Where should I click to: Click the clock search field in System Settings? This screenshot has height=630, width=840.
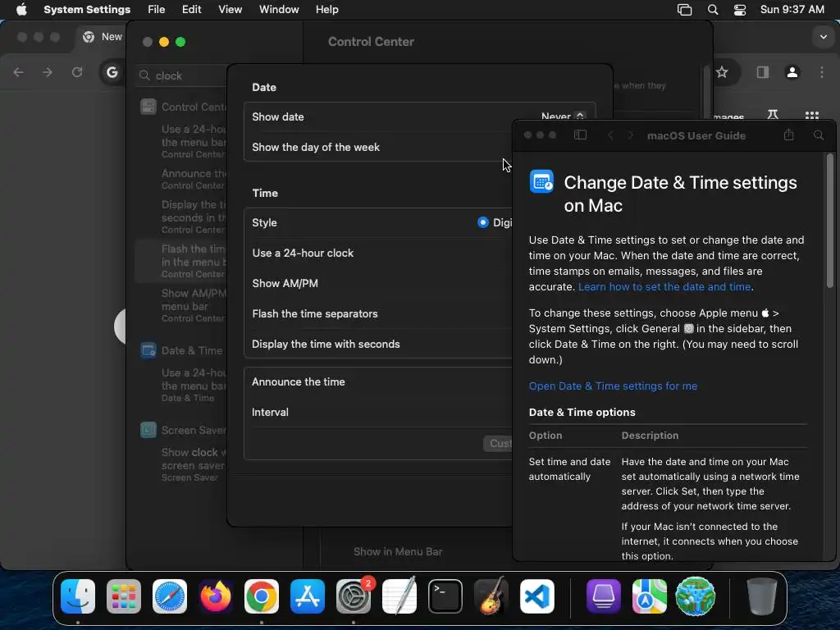pos(182,75)
